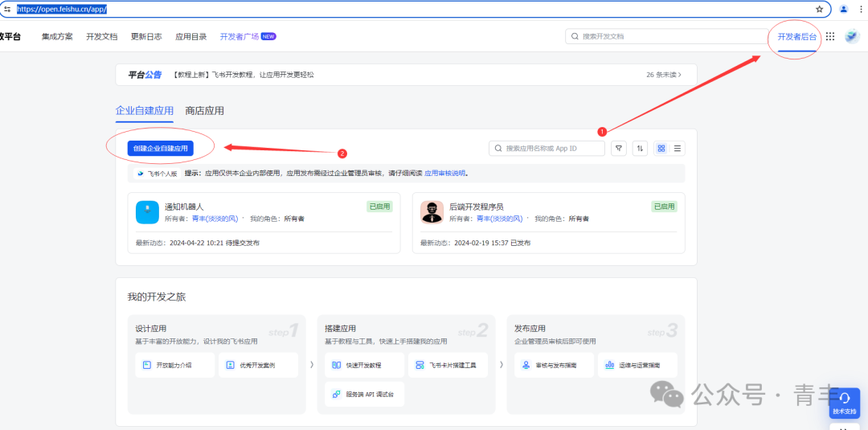Click the 后端开发程序员 app avatar
The height and width of the screenshot is (430, 868).
coord(432,212)
